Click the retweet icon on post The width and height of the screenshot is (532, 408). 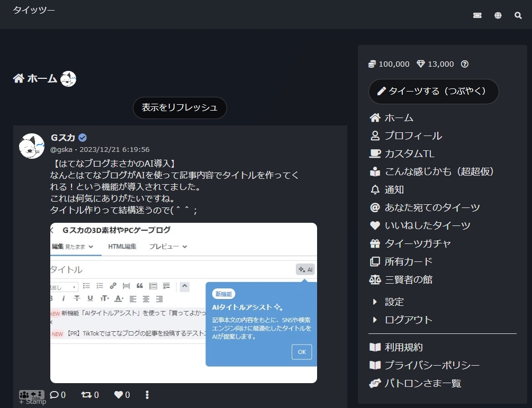click(x=86, y=394)
